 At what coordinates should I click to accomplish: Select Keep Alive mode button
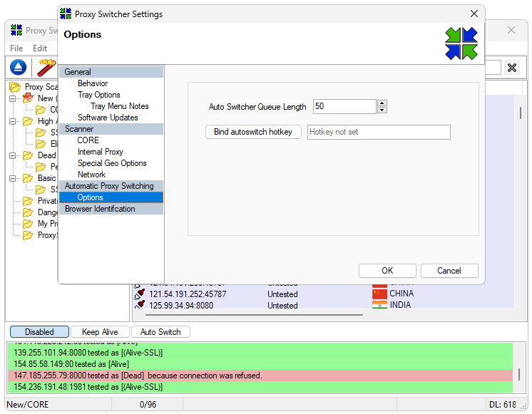coord(100,332)
